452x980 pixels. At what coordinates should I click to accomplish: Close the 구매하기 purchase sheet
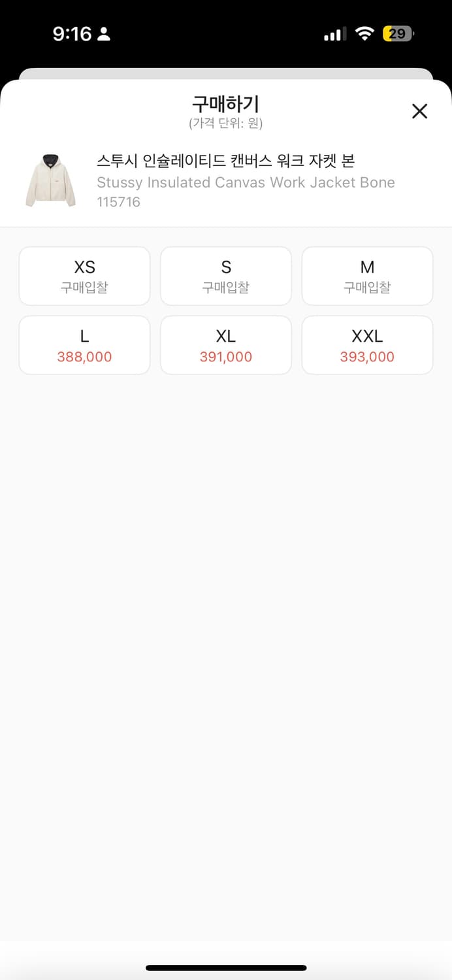[x=419, y=111]
